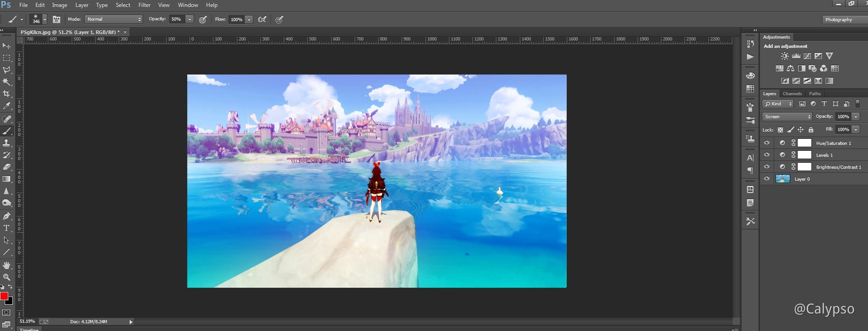Open the Photography workspace switcher

tap(845, 19)
